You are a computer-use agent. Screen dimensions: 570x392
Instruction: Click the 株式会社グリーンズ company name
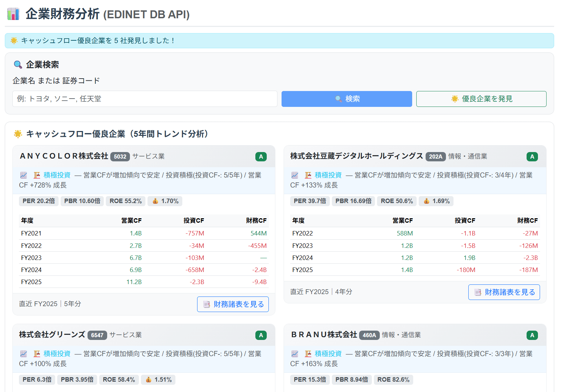coord(52,335)
